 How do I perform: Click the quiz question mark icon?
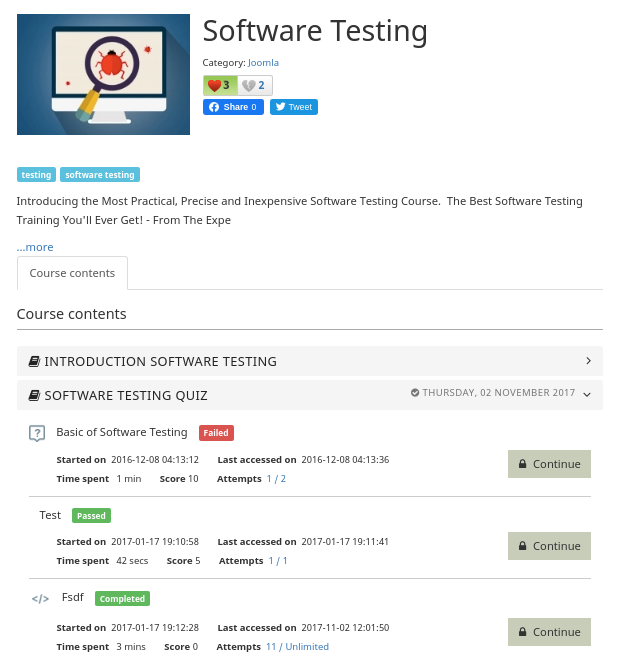pyautogui.click(x=37, y=433)
